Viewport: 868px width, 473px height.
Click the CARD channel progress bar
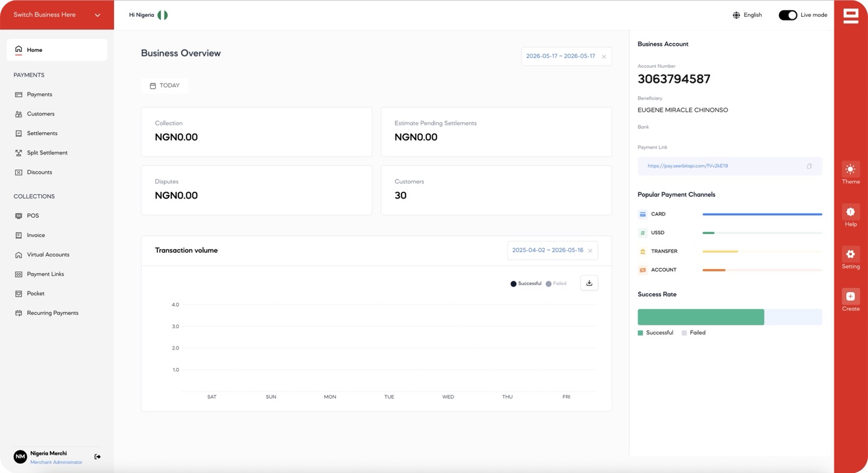tap(762, 214)
